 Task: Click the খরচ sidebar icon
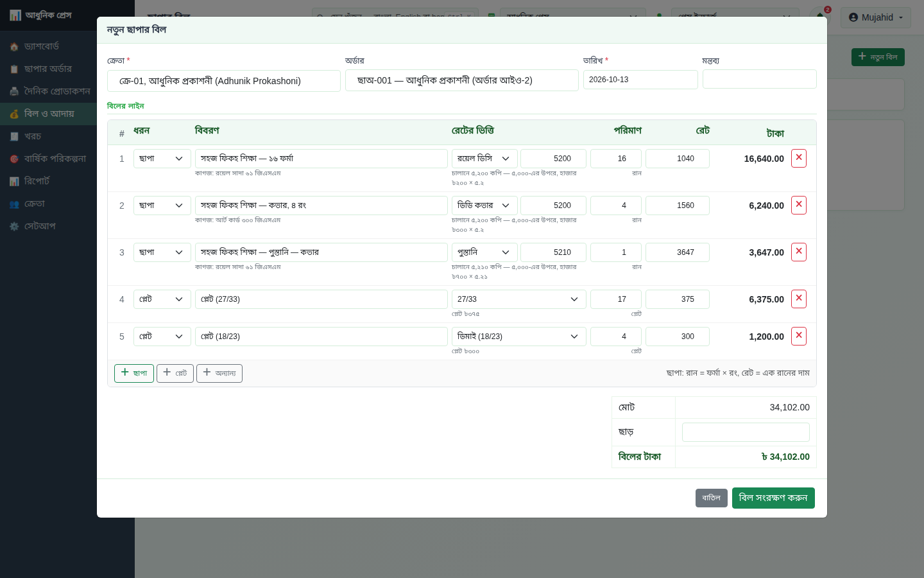tap(14, 137)
